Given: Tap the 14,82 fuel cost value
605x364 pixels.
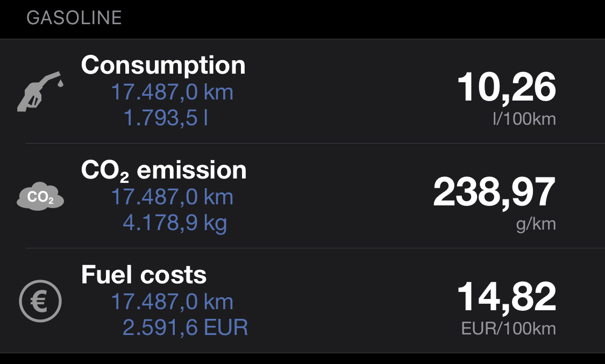Looking at the screenshot, I should point(506,297).
